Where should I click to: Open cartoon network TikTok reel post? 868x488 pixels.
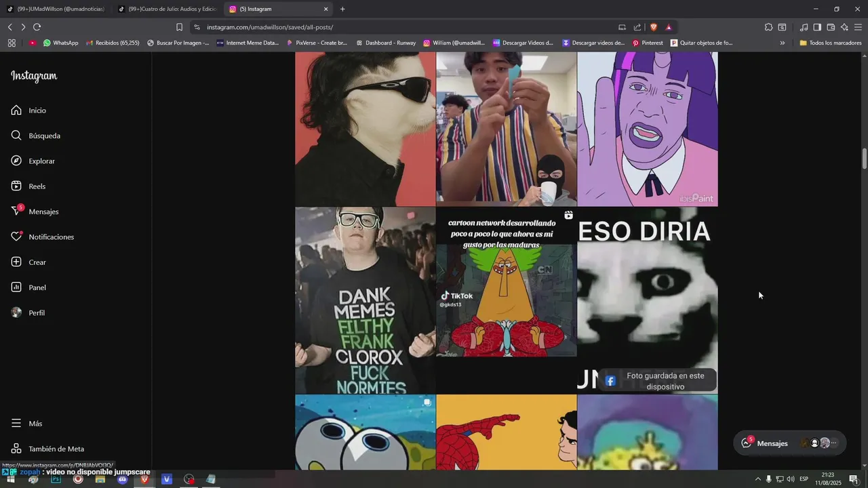pos(506,300)
